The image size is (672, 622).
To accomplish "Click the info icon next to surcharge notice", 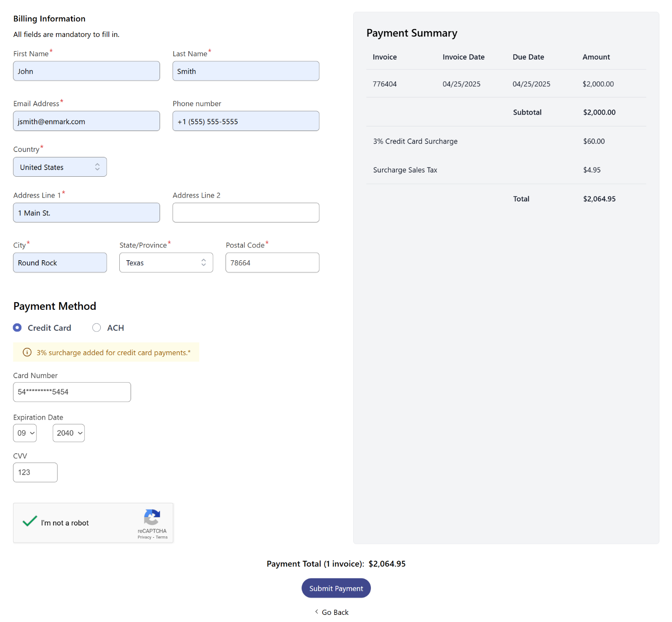I will tap(27, 353).
